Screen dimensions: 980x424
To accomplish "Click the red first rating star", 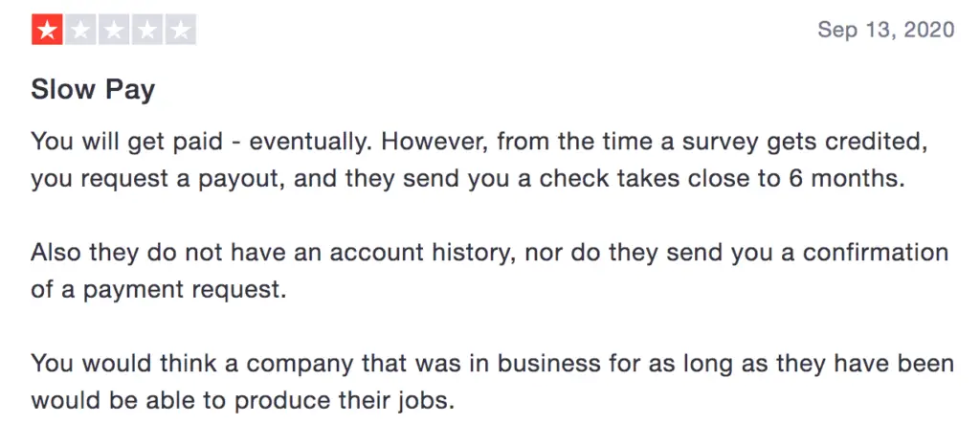I will [x=47, y=30].
